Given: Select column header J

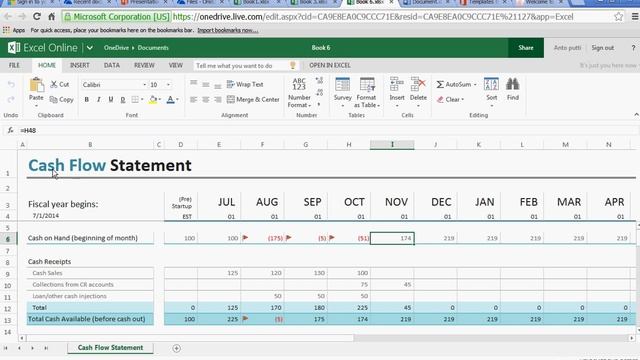Looking at the screenshot, I should point(436,144).
